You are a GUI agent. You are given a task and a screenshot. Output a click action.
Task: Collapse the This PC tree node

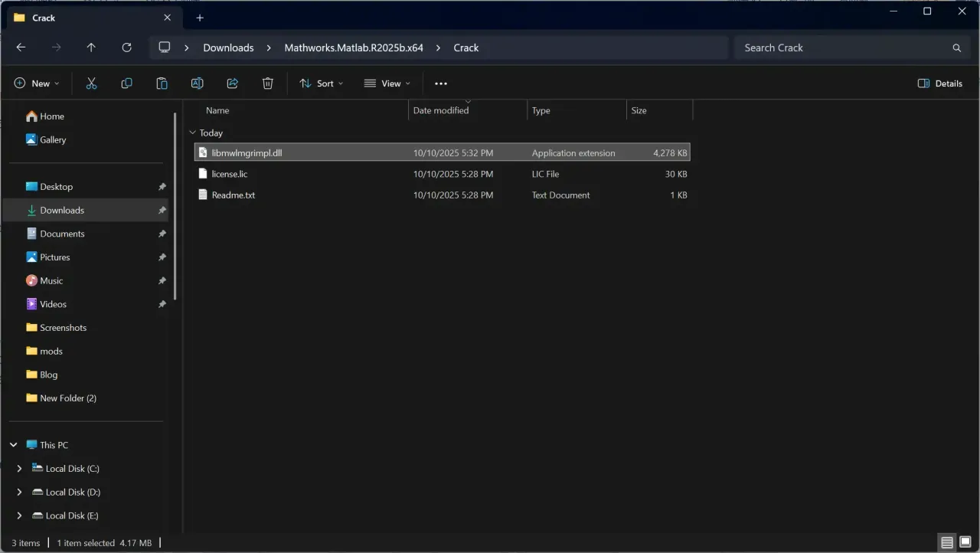coord(14,445)
